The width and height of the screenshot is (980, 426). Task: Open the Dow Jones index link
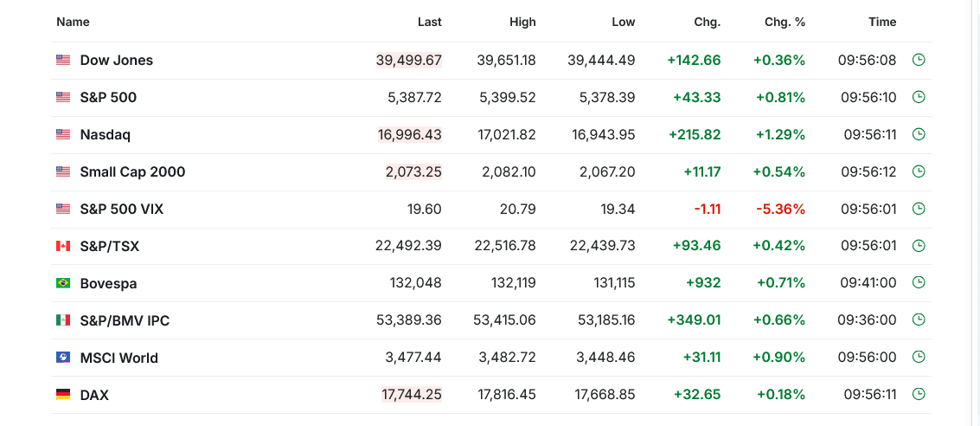116,60
